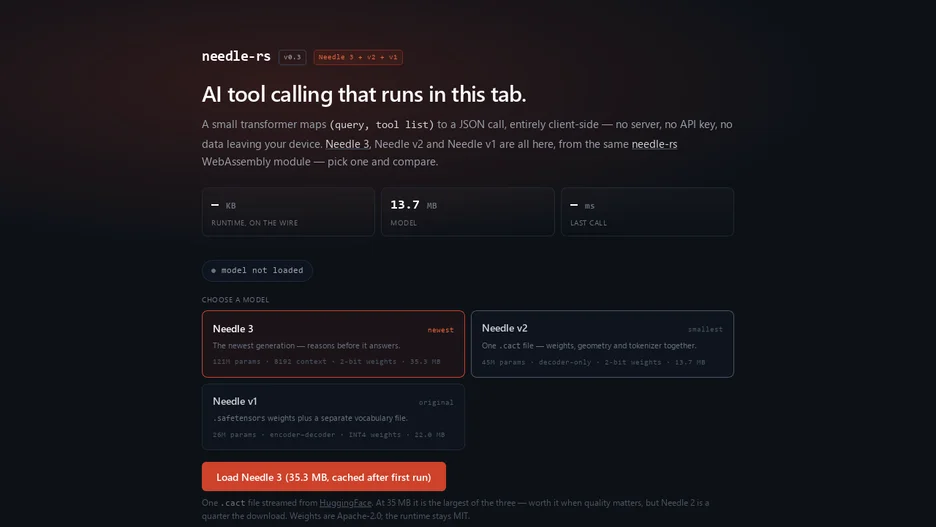
Task: Click the 'Runtime, on the wire' stat card
Action: coord(288,212)
